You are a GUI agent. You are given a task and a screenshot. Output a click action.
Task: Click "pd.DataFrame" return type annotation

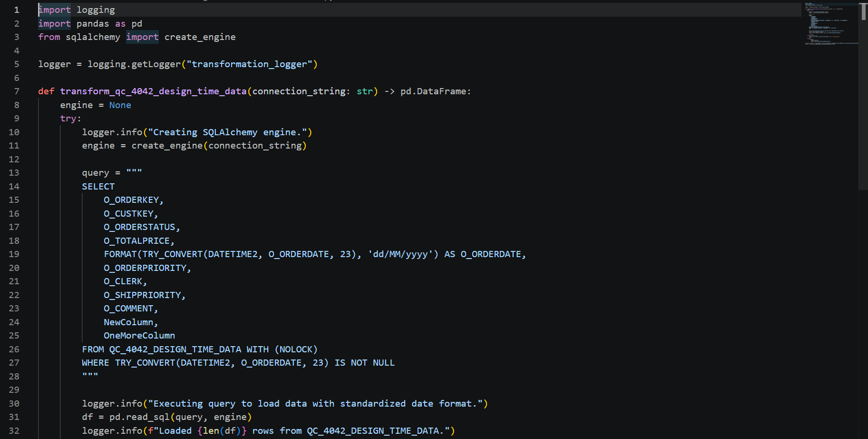[x=433, y=91]
